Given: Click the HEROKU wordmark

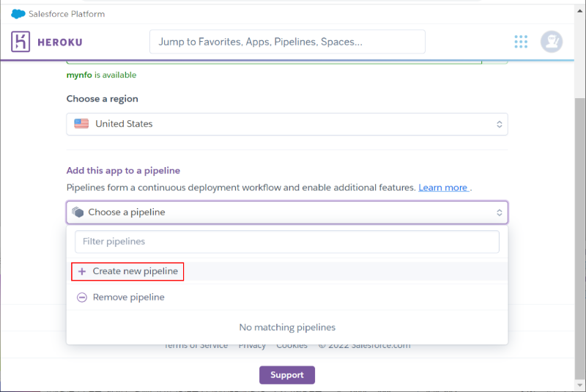Looking at the screenshot, I should [x=60, y=42].
